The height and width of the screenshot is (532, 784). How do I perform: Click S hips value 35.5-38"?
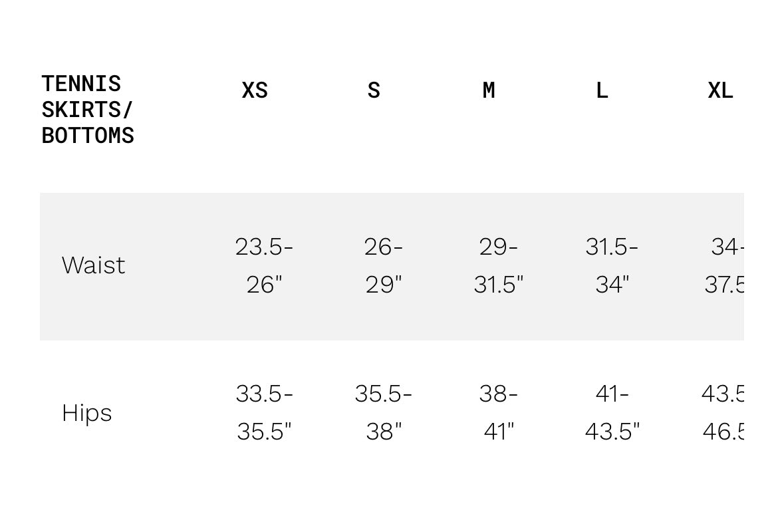pos(384,412)
